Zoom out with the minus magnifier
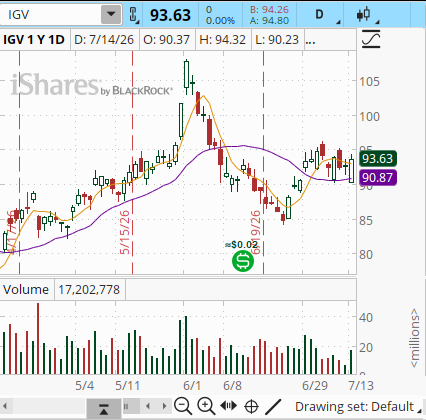 click(183, 406)
